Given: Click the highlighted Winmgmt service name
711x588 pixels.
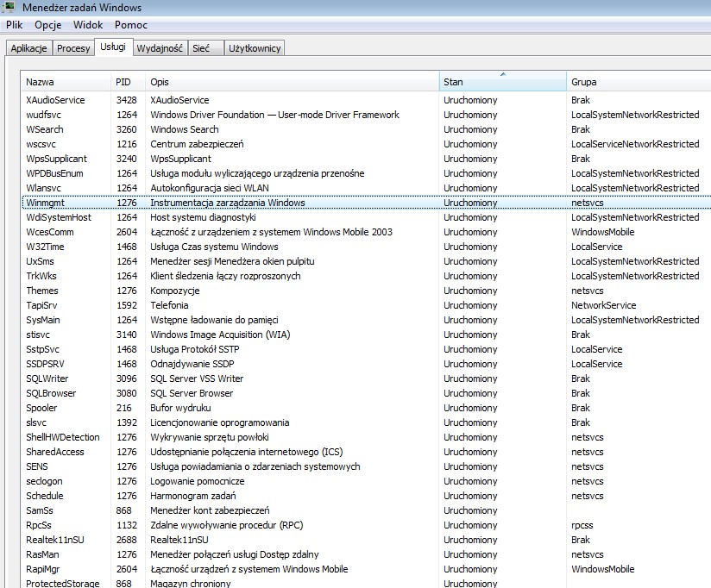Looking at the screenshot, I should click(x=46, y=203).
